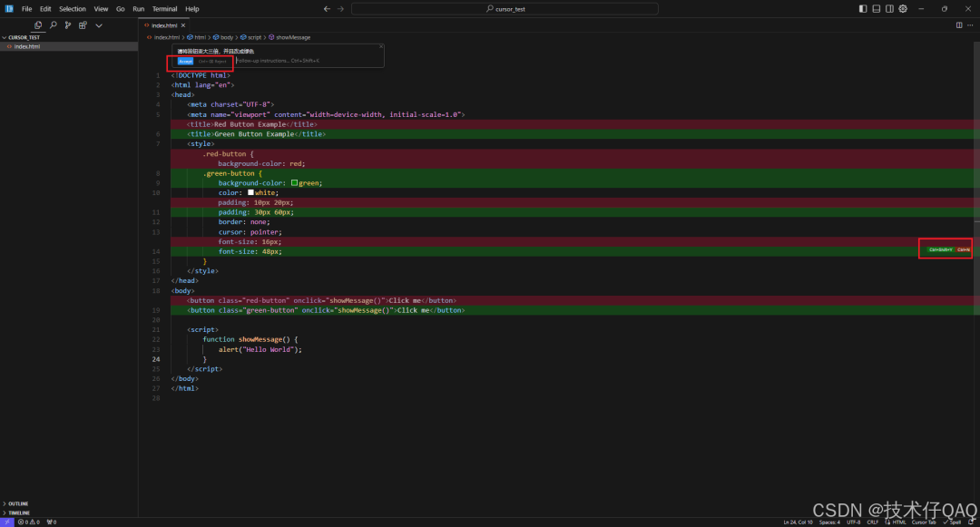Open settings via the gear icon
Viewport: 980px width, 527px height.
point(903,9)
